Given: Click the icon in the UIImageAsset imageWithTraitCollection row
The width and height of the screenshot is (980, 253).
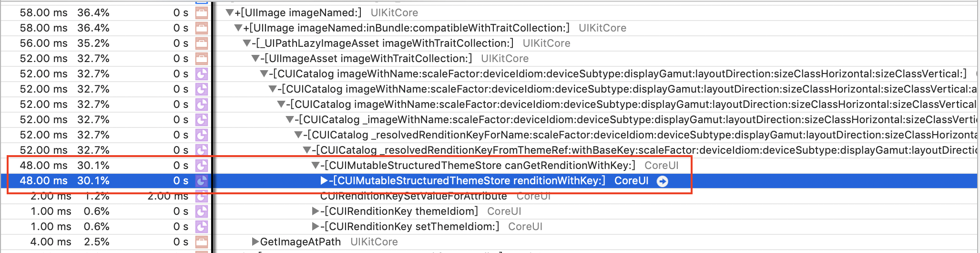Looking at the screenshot, I should tap(202, 59).
